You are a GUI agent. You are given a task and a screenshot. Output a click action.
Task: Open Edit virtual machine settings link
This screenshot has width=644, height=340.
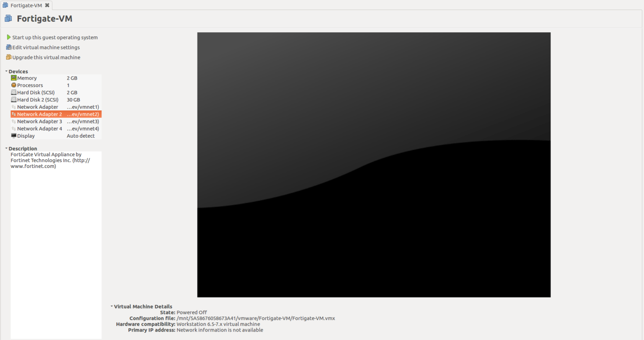click(46, 47)
